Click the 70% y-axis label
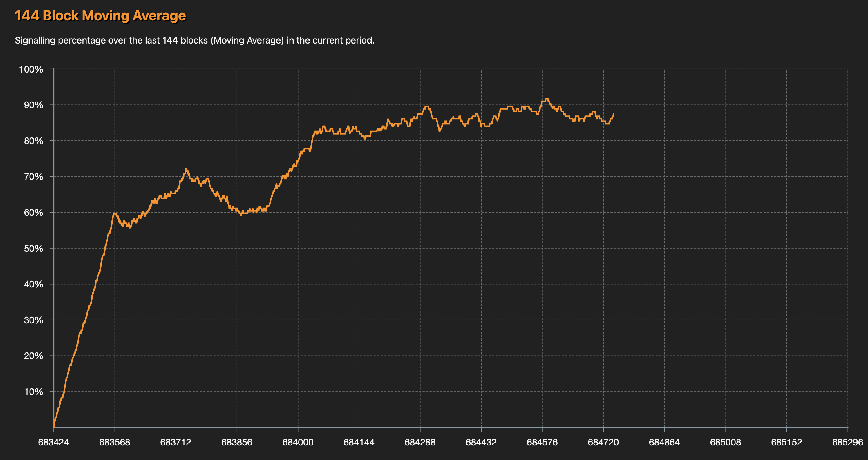 33,177
